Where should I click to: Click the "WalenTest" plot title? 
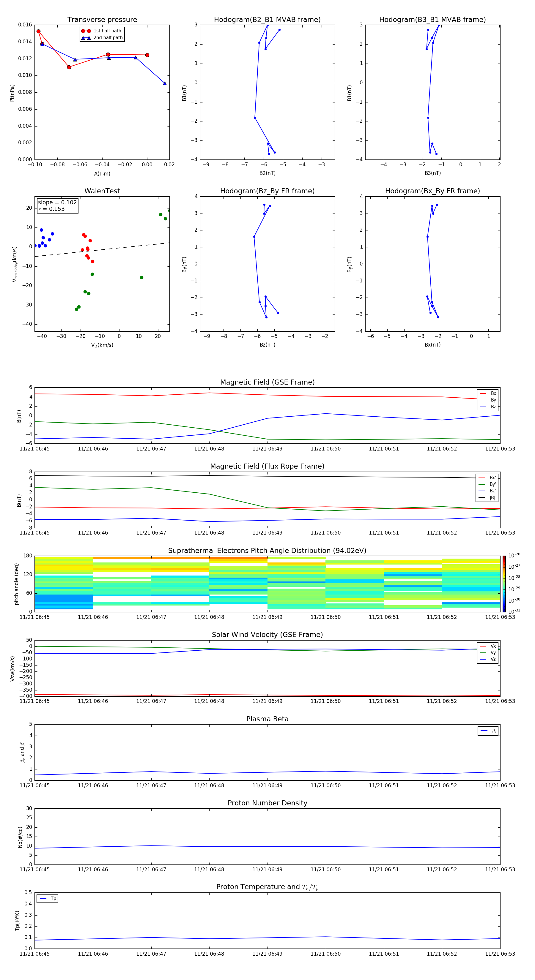click(x=102, y=191)
